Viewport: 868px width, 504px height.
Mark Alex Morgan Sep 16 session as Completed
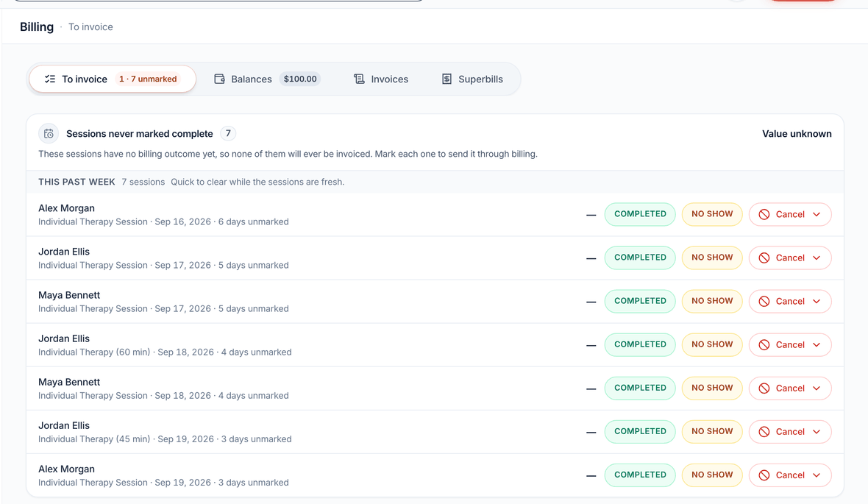point(640,214)
